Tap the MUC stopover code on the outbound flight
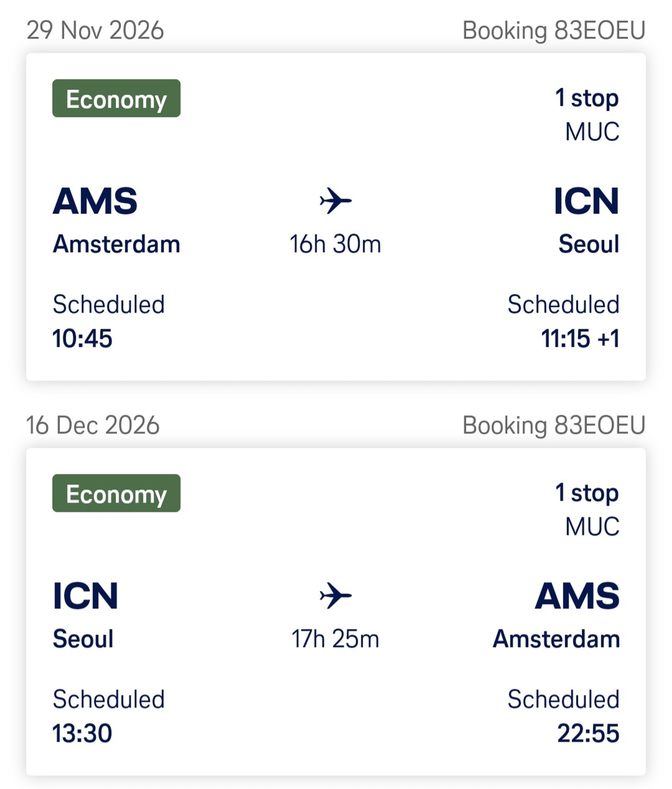The height and width of the screenshot is (789, 672). (x=592, y=132)
